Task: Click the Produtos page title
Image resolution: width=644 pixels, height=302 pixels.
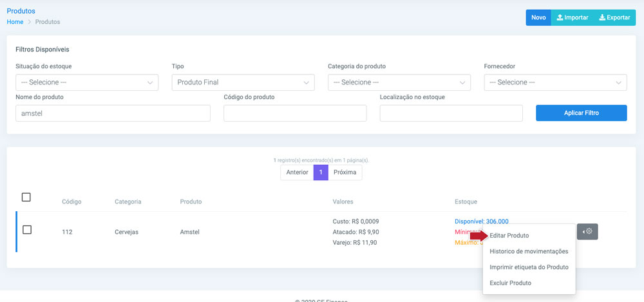Action: (21, 11)
